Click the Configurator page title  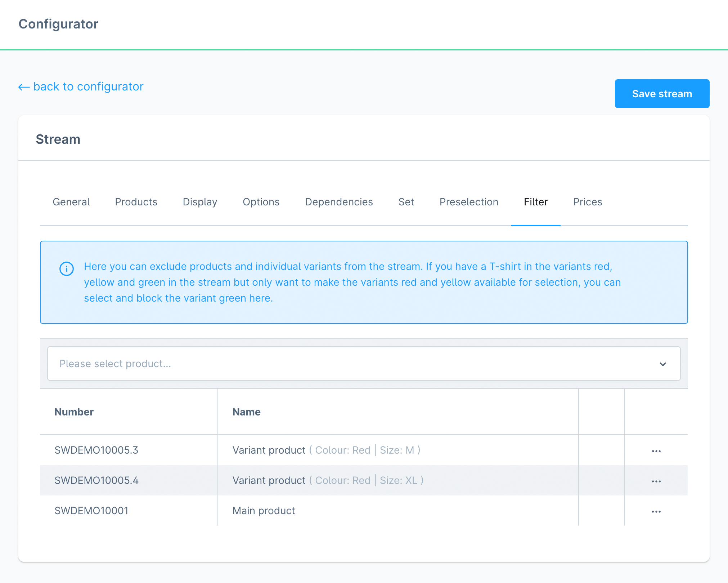tap(58, 24)
